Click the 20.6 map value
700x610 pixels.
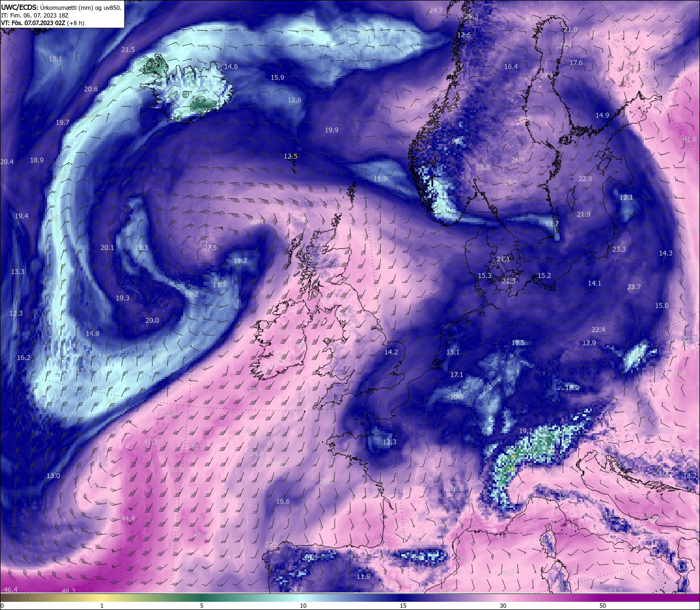tap(91, 89)
